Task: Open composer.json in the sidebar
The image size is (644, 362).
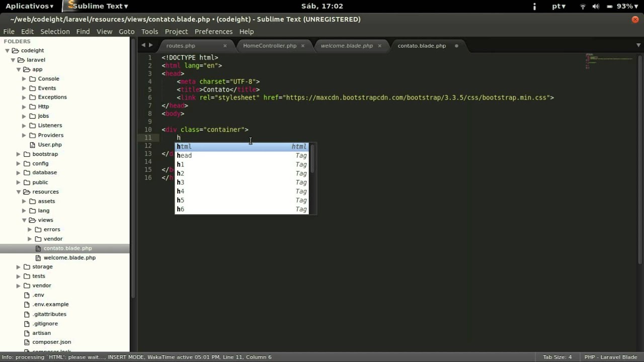Action: pos(51,342)
